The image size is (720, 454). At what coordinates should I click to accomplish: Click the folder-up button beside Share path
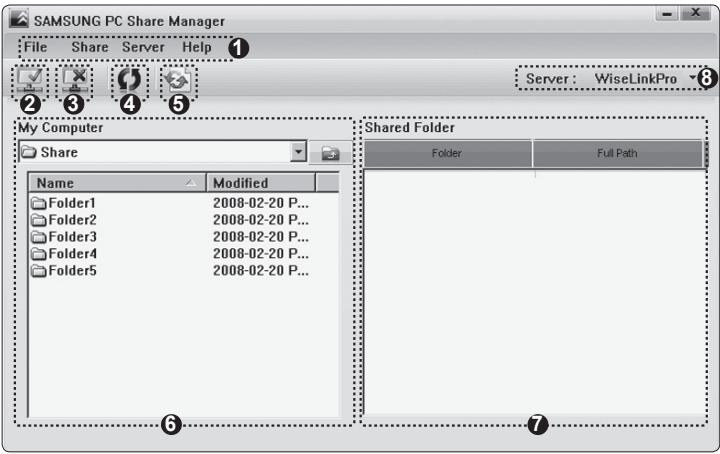coord(331,152)
